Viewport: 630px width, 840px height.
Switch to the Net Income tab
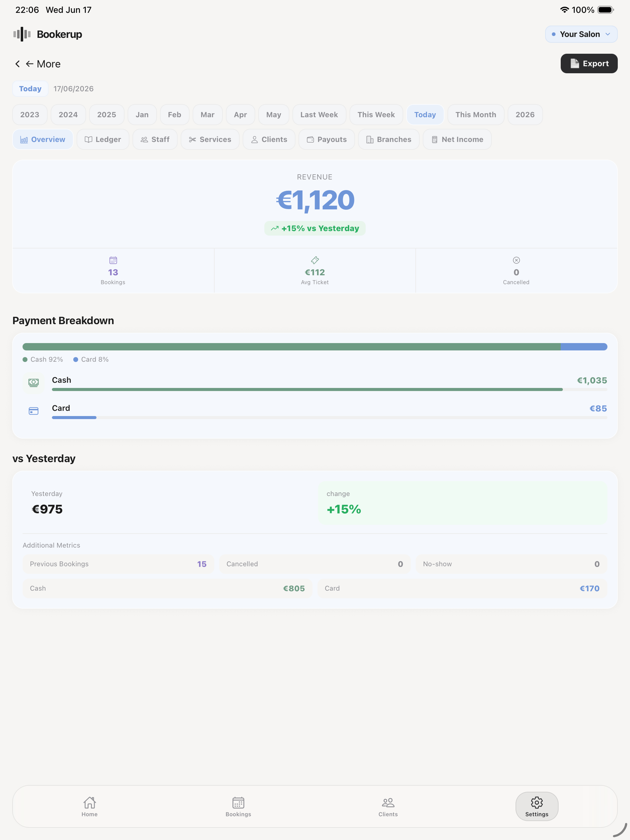coord(457,139)
